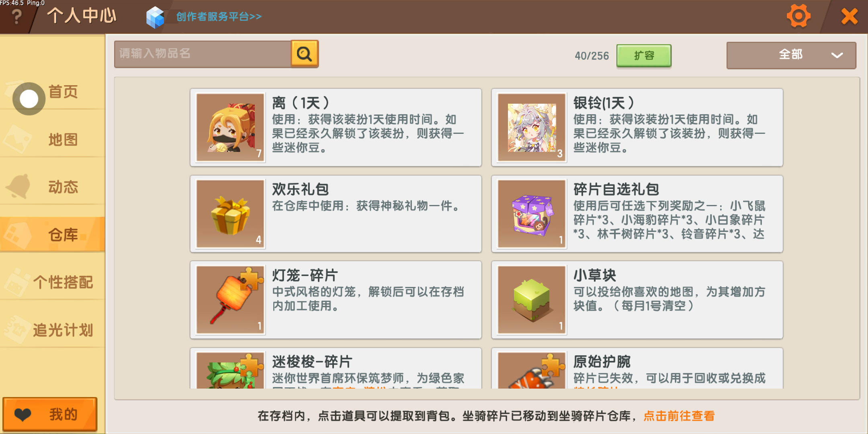The height and width of the screenshot is (434, 868).
Task: Select the 碎片自选礼包 purple box icon
Action: pos(532,214)
